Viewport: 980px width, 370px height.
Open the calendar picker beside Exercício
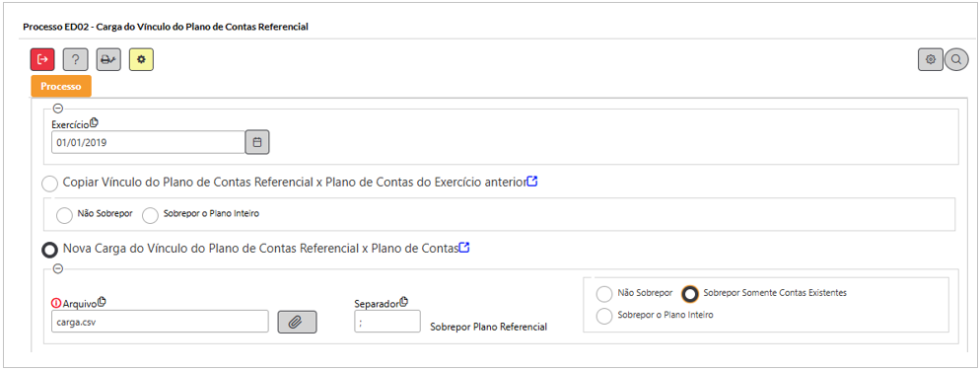[257, 142]
